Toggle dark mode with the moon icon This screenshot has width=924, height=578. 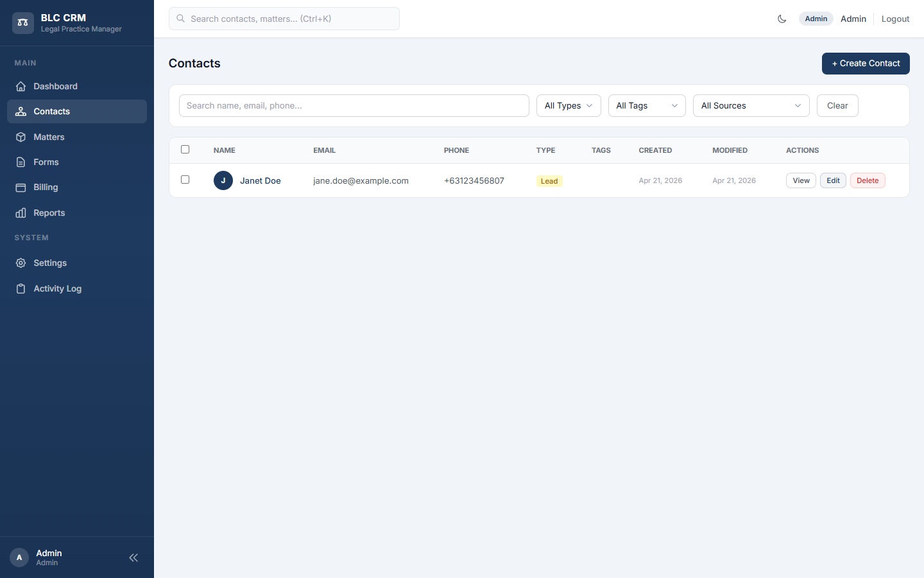coord(782,19)
